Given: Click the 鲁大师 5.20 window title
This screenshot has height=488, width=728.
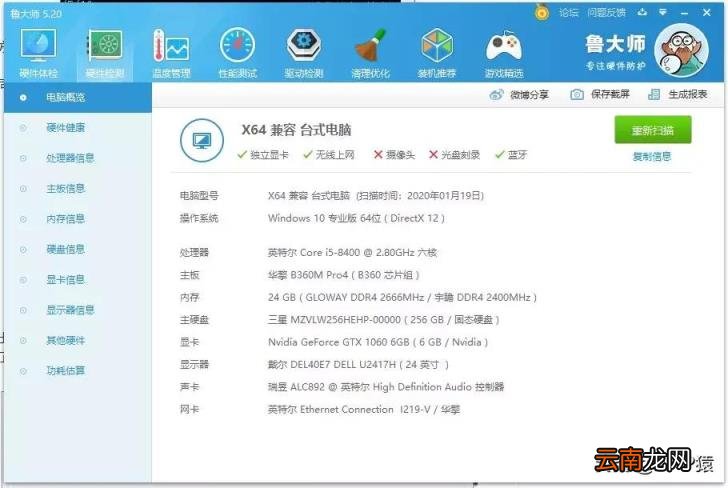Looking at the screenshot, I should tap(36, 14).
